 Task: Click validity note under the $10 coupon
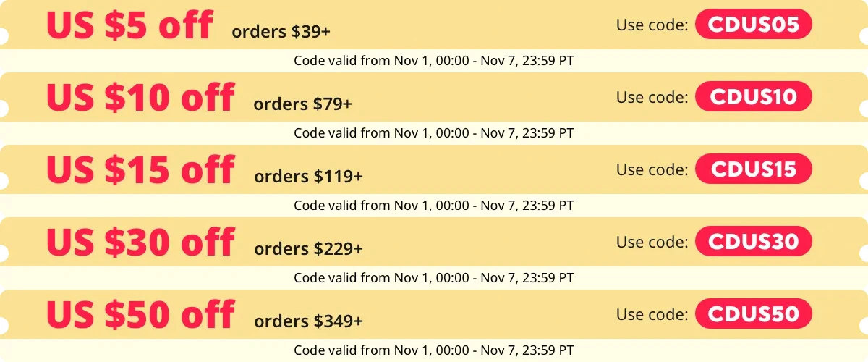coord(434,133)
